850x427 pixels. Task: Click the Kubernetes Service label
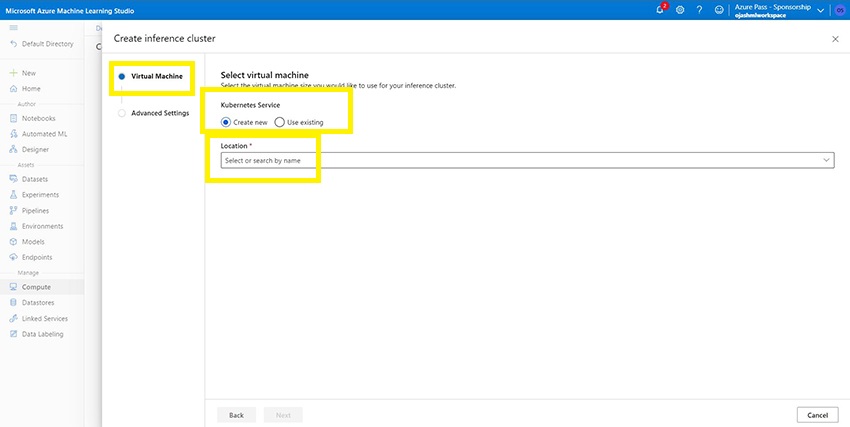point(250,105)
